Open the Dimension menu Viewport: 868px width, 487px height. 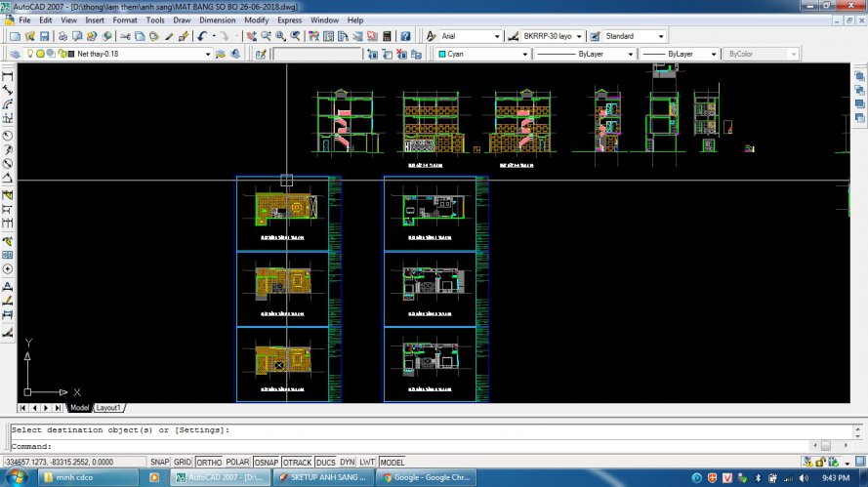click(217, 20)
